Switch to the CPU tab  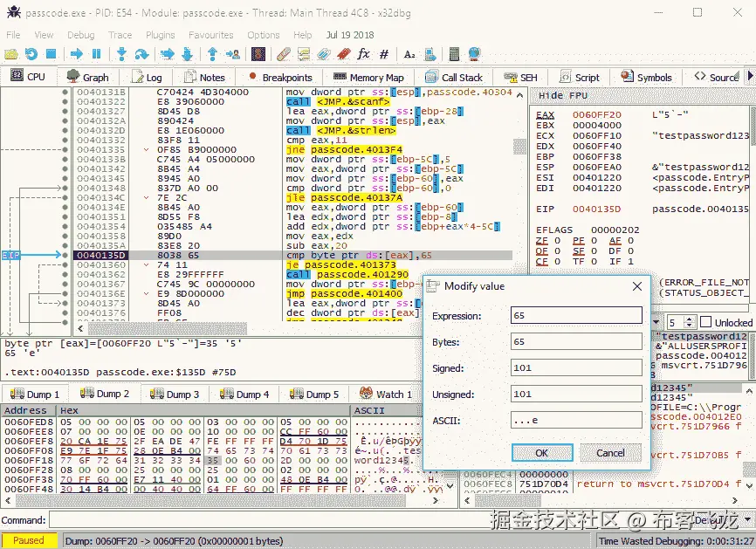pos(28,77)
